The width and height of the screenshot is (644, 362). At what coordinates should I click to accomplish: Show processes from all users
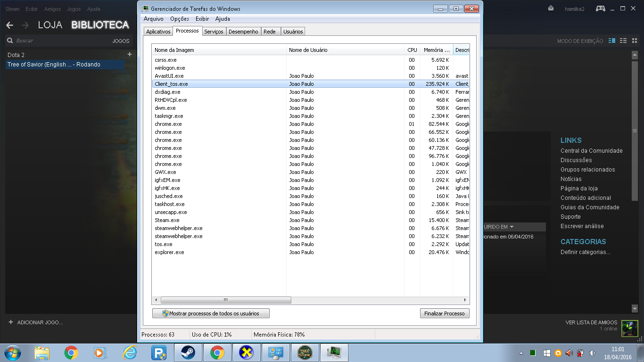point(211,313)
